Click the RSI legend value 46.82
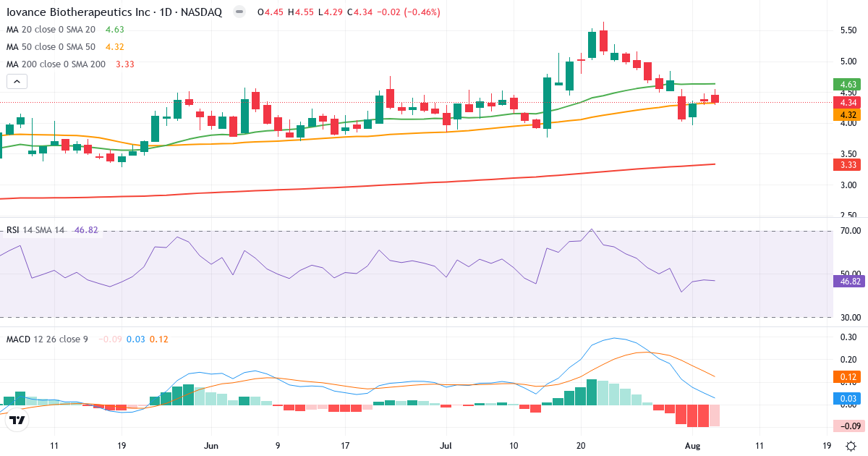Screen dimensions: 868x456 86,230
